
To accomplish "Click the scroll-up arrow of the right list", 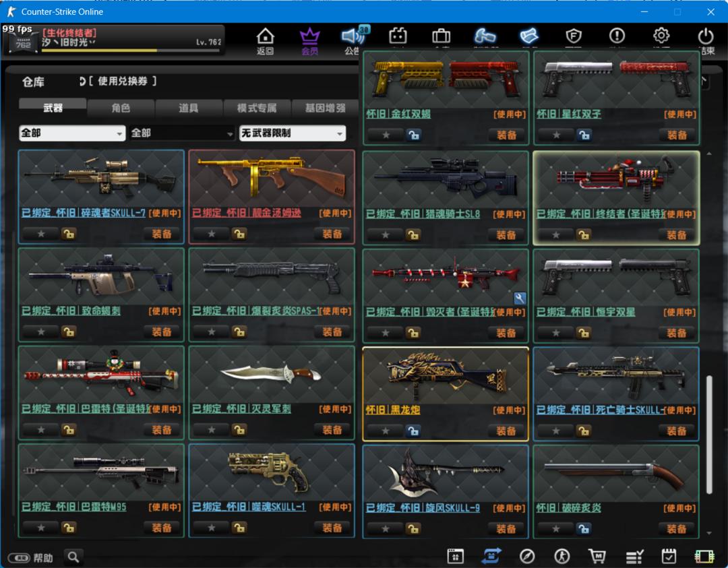I will 709,154.
